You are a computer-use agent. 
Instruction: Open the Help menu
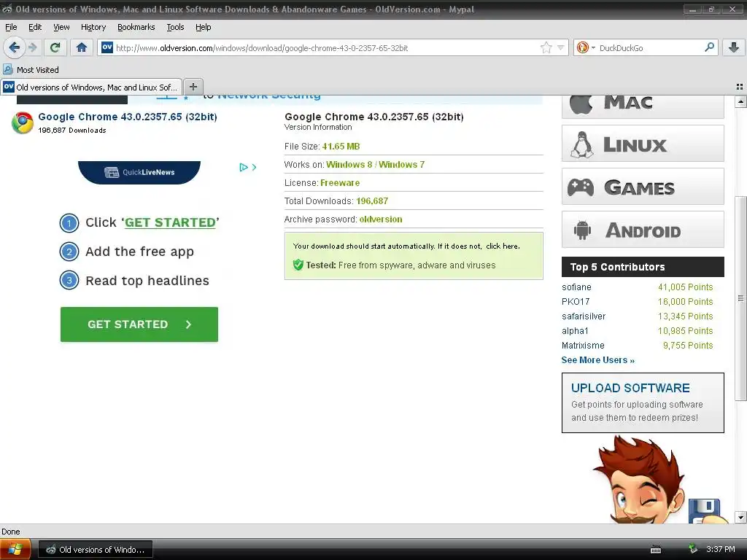pyautogui.click(x=204, y=27)
